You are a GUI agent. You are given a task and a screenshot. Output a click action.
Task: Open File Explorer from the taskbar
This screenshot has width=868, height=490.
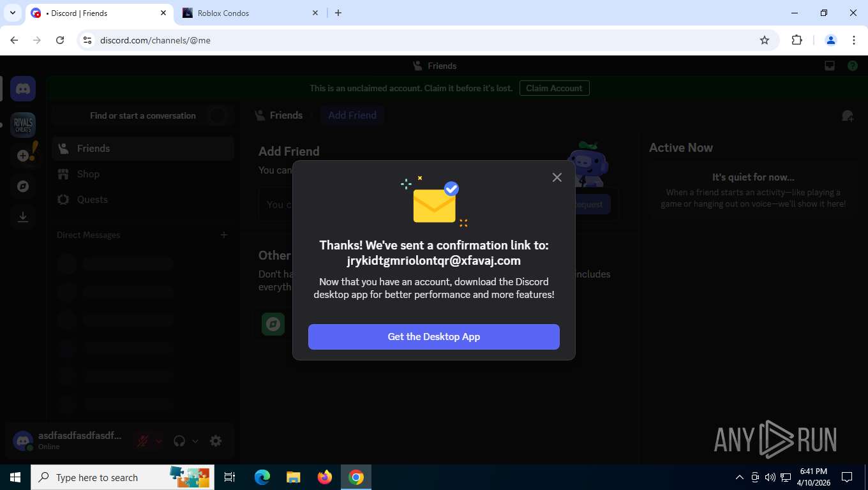[293, 477]
